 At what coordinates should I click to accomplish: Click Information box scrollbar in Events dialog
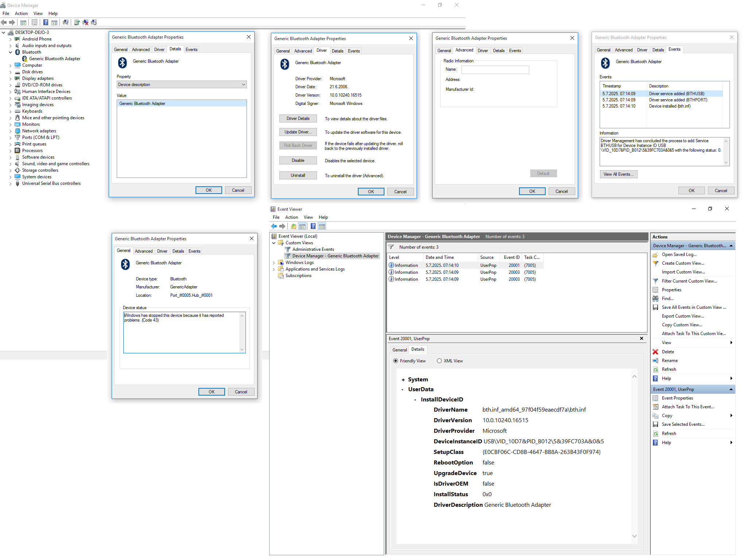click(x=726, y=152)
